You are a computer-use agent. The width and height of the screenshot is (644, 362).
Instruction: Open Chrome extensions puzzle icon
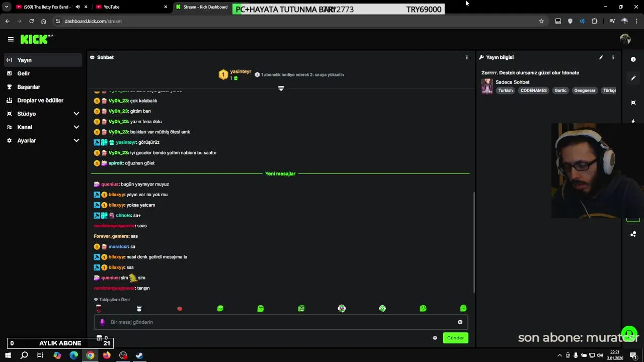pyautogui.click(x=595, y=21)
